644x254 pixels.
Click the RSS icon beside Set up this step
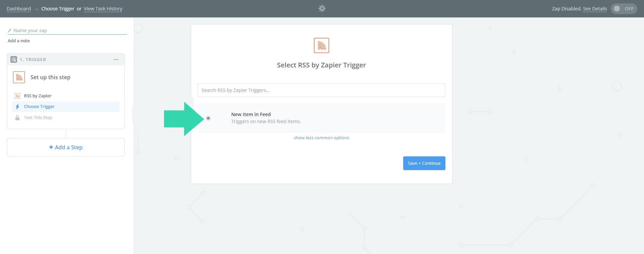point(19,77)
